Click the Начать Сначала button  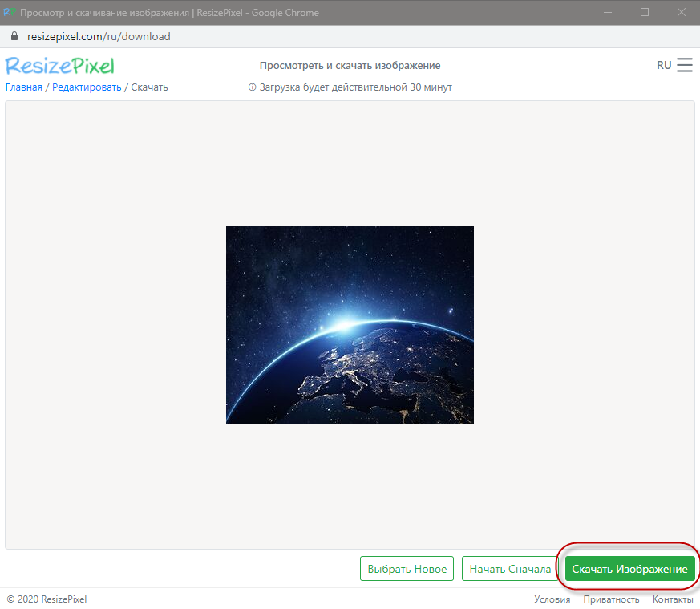[x=510, y=568]
